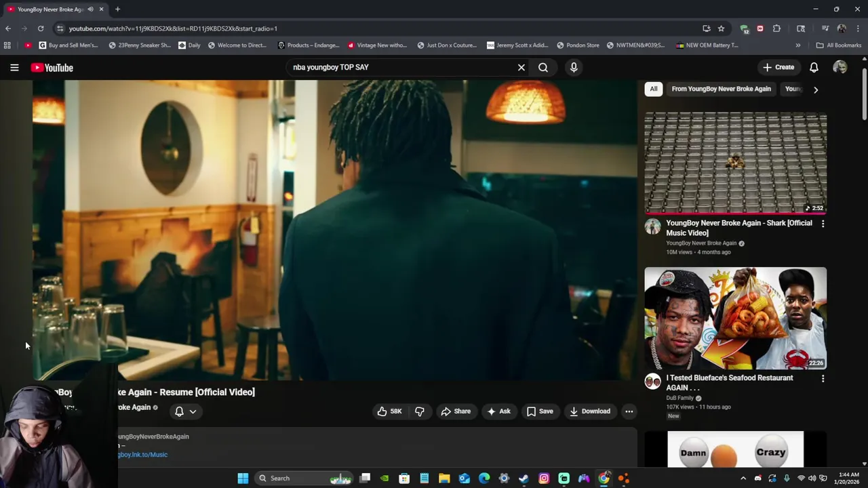
Task: Bookmark this page with the star icon
Action: pos(721,28)
